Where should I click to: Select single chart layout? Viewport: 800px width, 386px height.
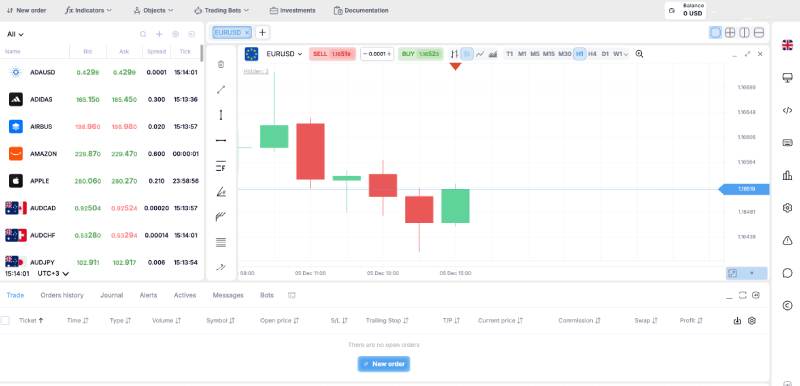coord(716,33)
